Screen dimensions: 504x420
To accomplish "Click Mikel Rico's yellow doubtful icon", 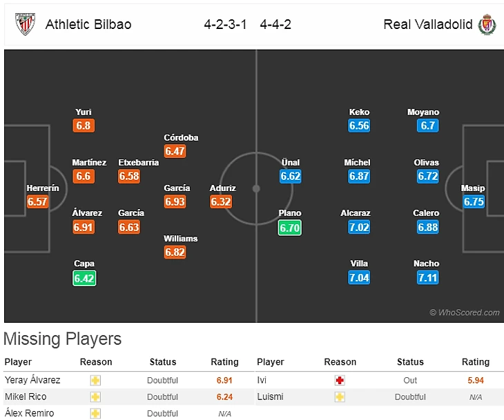I will [95, 397].
